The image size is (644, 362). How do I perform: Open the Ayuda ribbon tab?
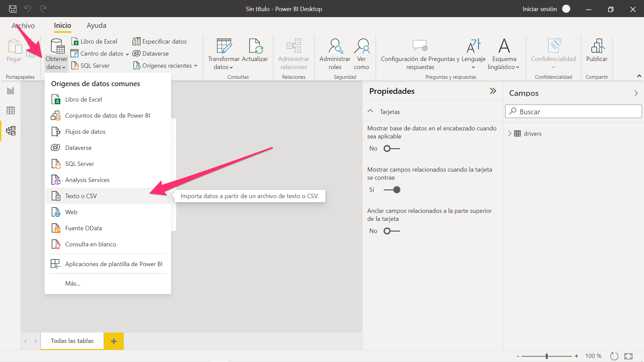pyautogui.click(x=96, y=25)
